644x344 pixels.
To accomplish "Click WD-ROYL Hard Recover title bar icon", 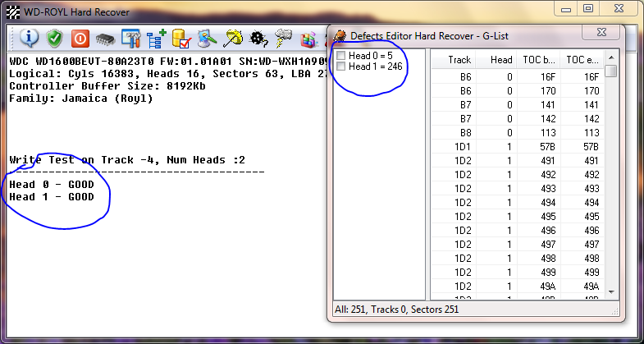I will [14, 11].
